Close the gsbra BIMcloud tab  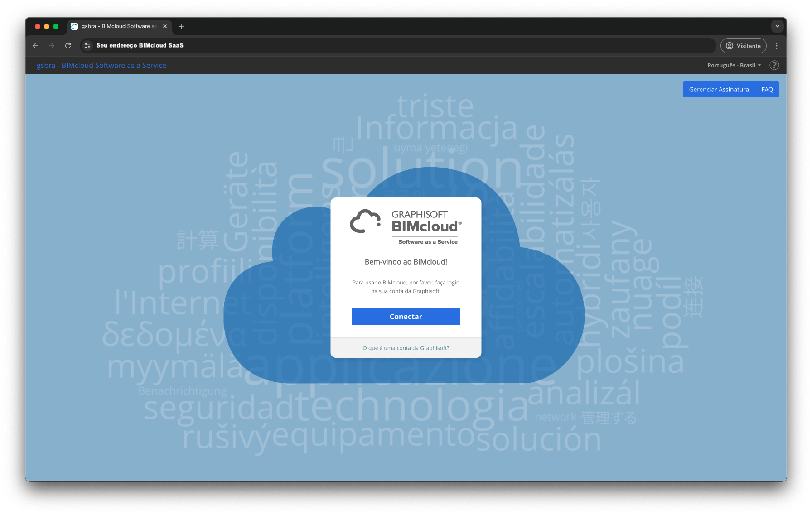165,26
